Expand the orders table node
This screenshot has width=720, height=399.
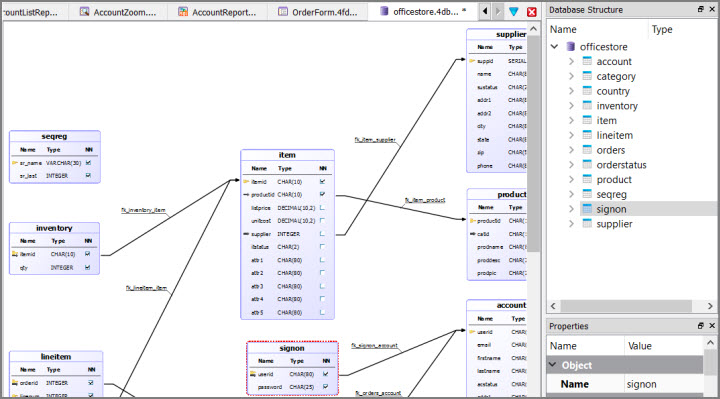[x=571, y=149]
